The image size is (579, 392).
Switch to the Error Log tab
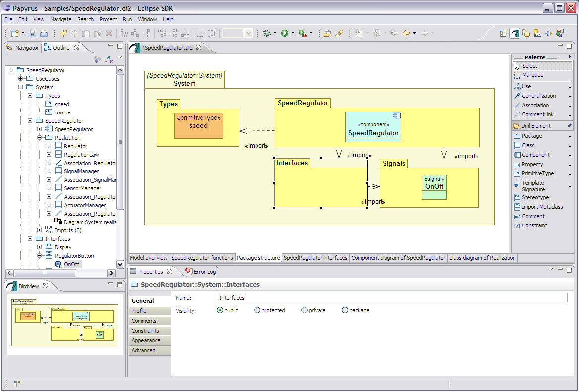tap(201, 272)
